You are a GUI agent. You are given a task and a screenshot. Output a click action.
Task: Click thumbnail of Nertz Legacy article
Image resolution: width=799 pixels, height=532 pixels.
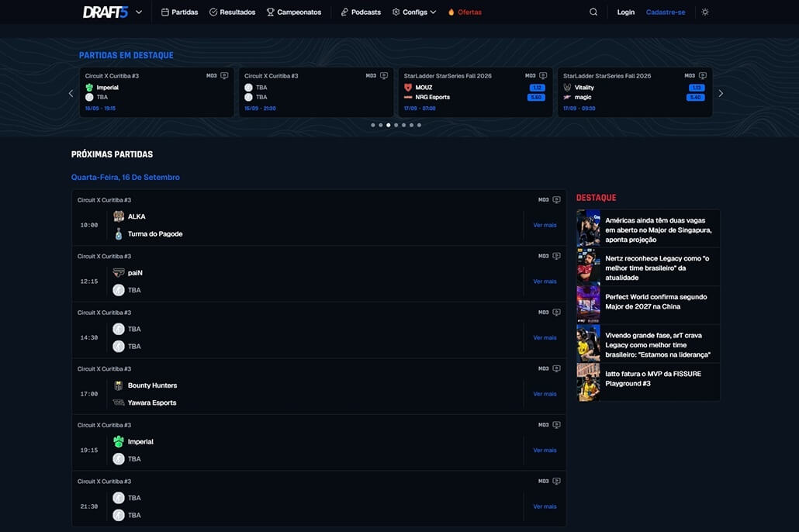click(588, 267)
